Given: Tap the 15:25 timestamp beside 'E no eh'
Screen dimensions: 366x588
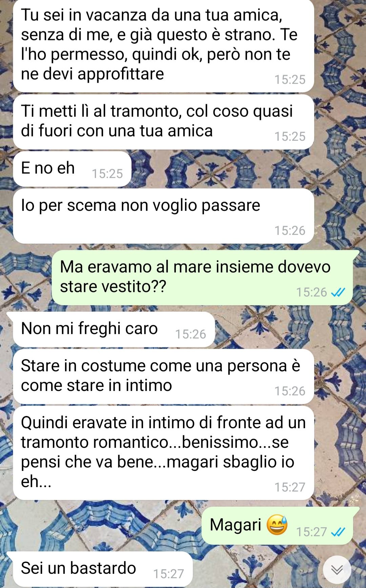Looking at the screenshot, I should pyautogui.click(x=107, y=174).
